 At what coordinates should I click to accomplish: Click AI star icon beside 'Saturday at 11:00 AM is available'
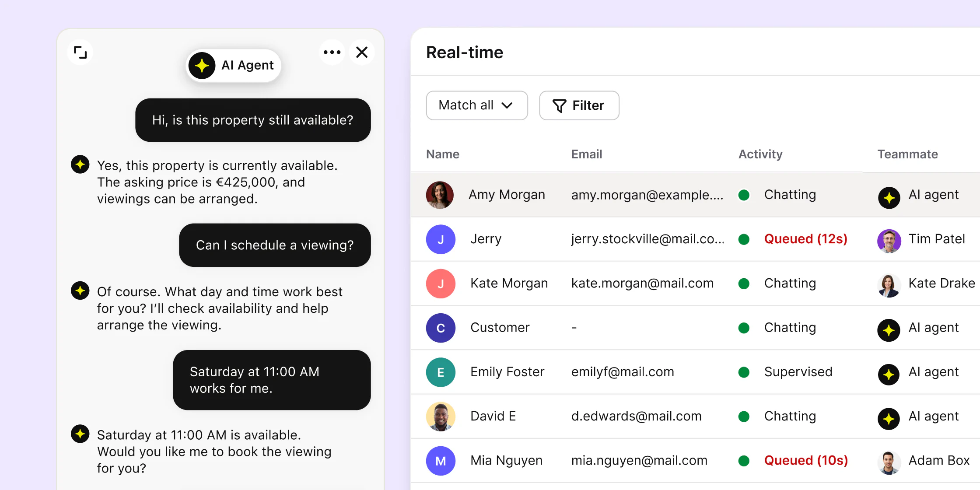tap(80, 434)
